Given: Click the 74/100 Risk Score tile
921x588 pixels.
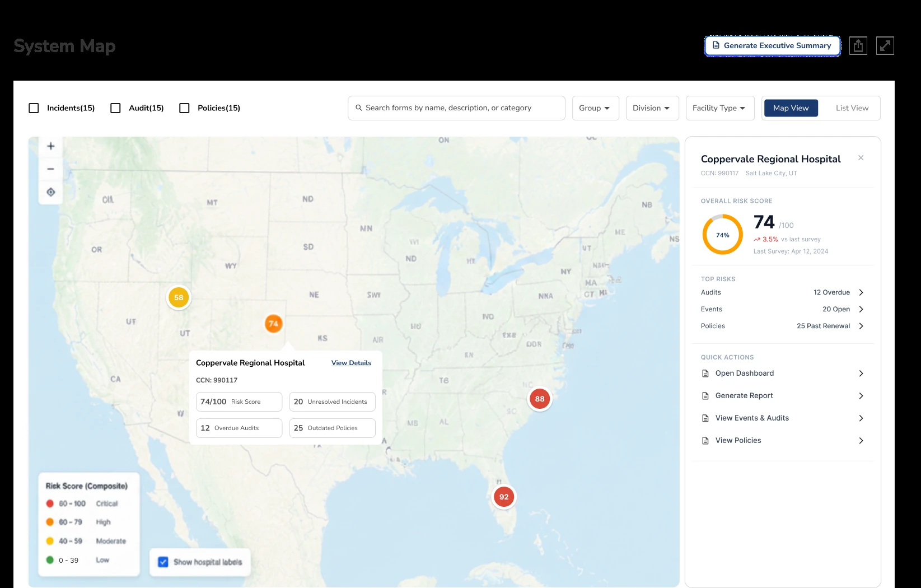Looking at the screenshot, I should click(x=239, y=402).
